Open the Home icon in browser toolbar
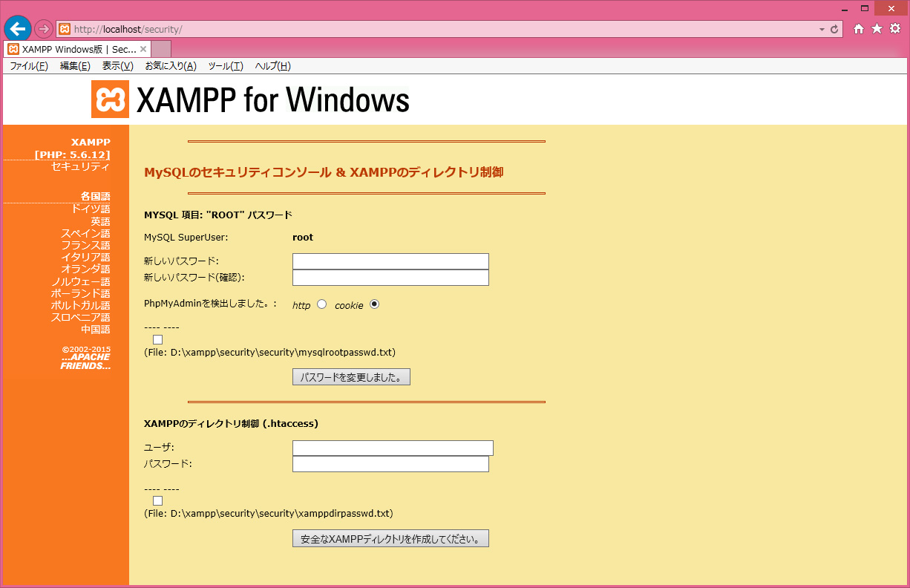Screen dimensions: 910x588 coord(859,29)
